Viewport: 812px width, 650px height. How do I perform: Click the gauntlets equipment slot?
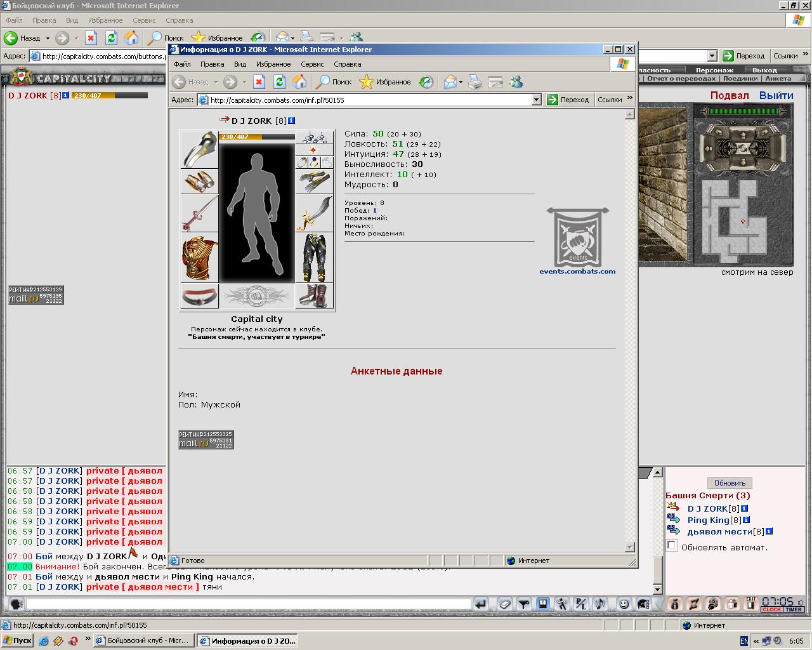click(x=314, y=182)
